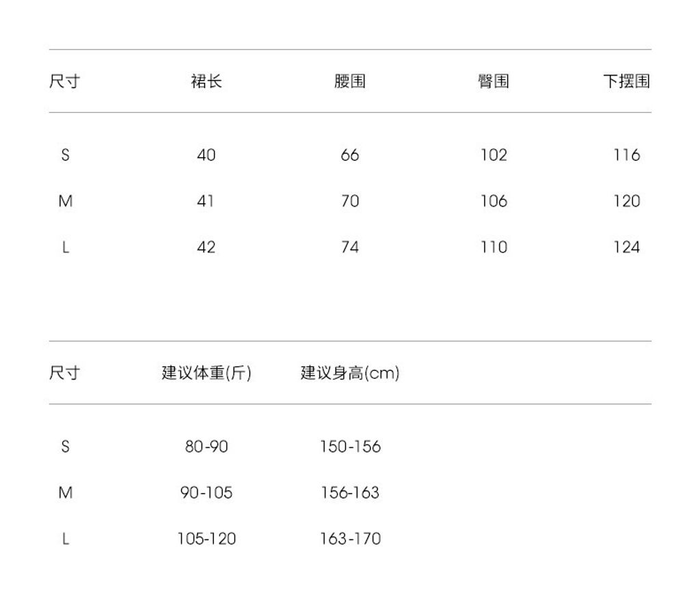Click weight range 90-105
Image resolution: width=700 pixels, height=601 pixels.
point(206,493)
